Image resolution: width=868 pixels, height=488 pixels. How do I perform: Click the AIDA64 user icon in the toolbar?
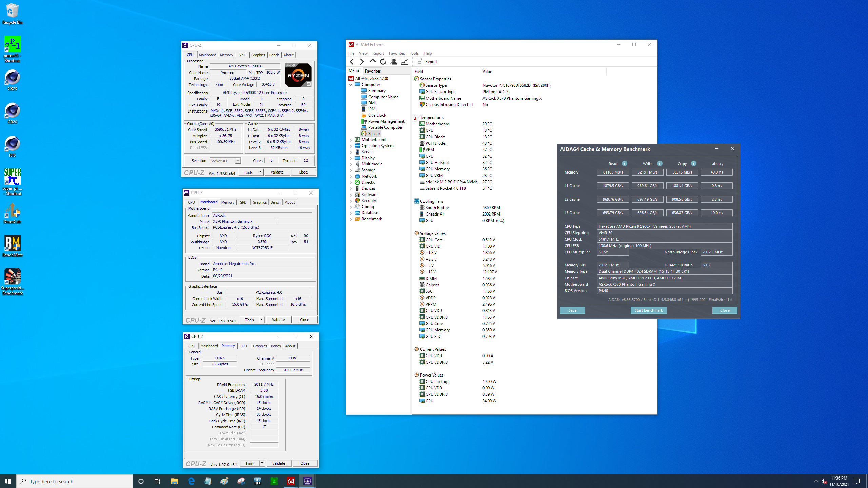click(x=393, y=62)
